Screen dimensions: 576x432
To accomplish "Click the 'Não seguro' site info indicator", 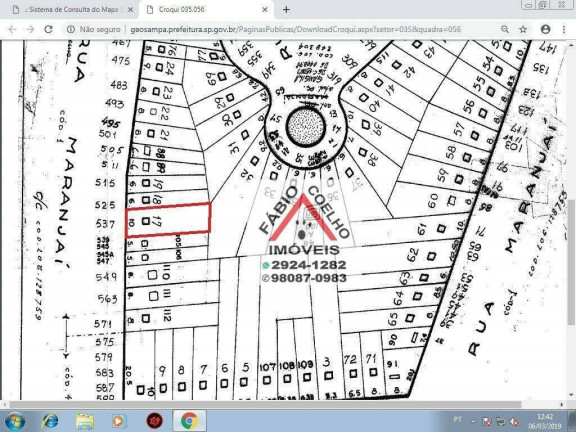I will pos(94,29).
